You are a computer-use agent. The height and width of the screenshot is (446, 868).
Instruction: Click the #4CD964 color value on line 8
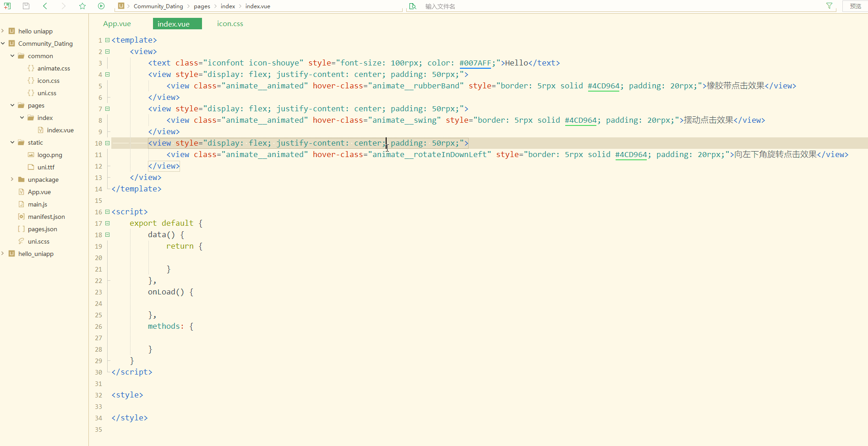(581, 120)
